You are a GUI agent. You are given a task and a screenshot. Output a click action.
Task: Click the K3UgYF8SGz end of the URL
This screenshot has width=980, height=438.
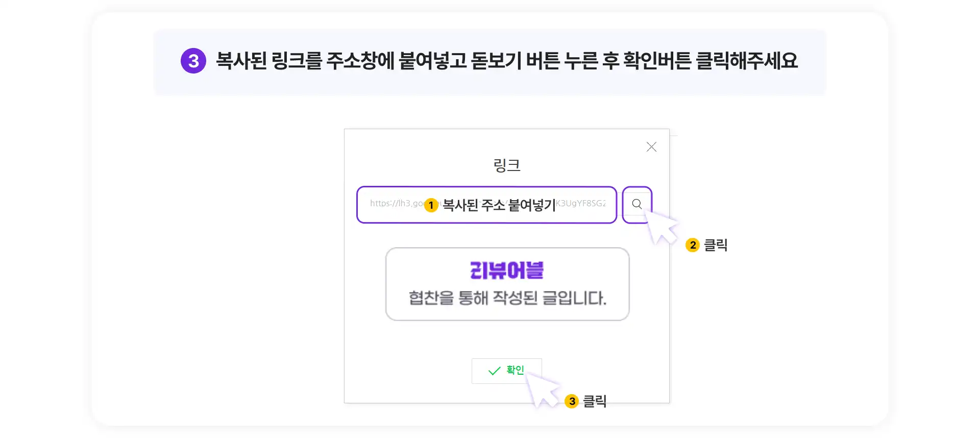tap(581, 203)
